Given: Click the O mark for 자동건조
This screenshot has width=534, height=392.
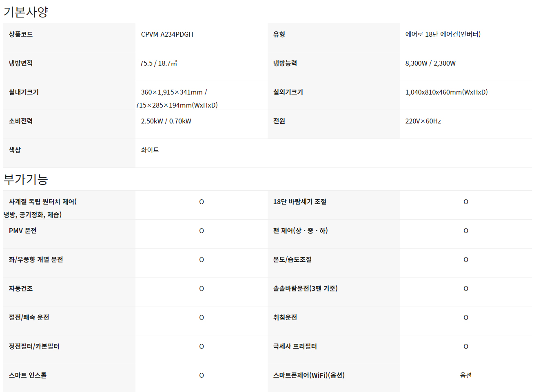Looking at the screenshot, I should (x=202, y=289).
